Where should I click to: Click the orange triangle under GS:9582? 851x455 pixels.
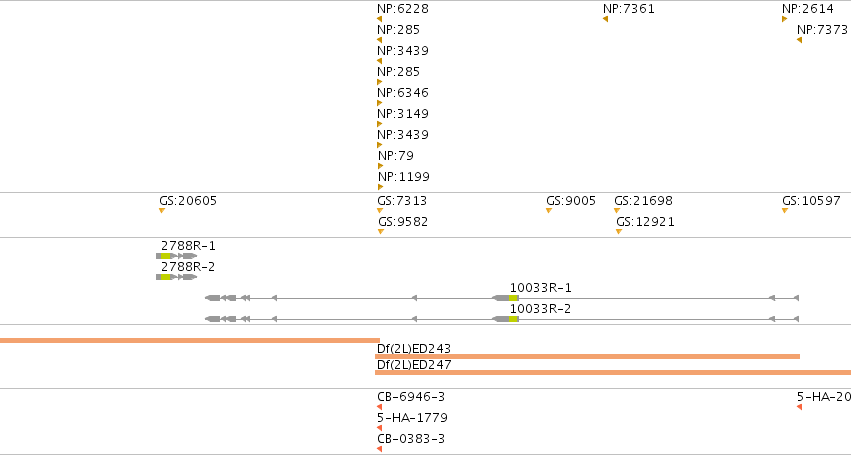click(381, 232)
